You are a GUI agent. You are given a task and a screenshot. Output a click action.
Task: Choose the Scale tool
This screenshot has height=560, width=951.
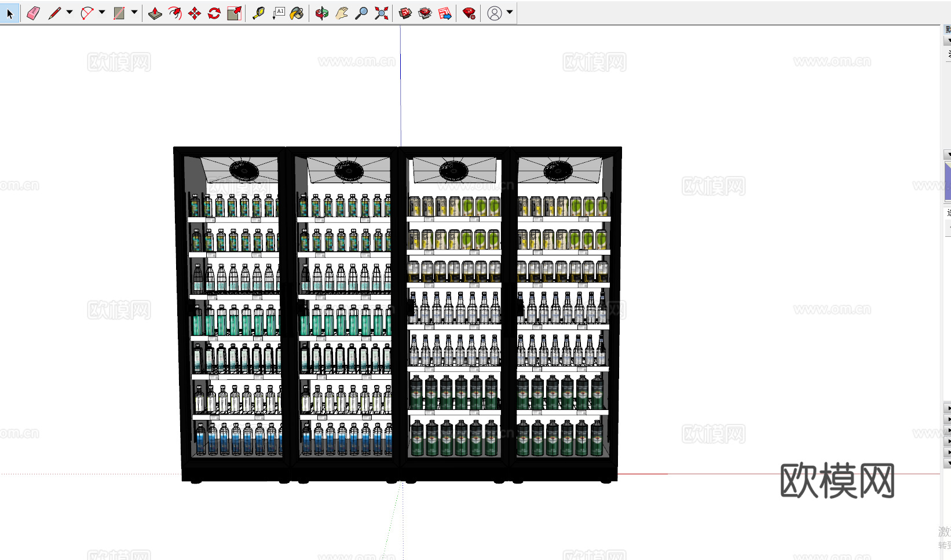tap(234, 13)
